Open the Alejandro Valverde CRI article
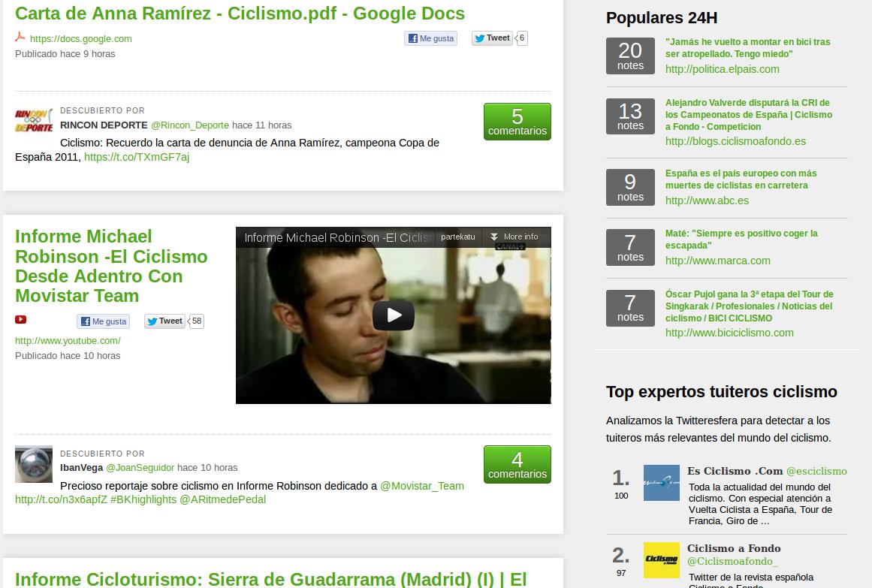The image size is (872, 588). 748,115
